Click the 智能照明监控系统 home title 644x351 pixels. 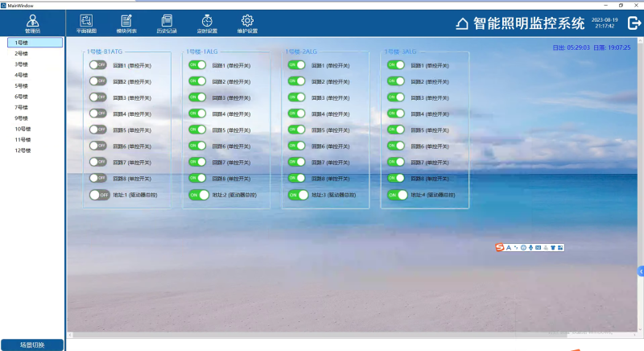coord(519,23)
